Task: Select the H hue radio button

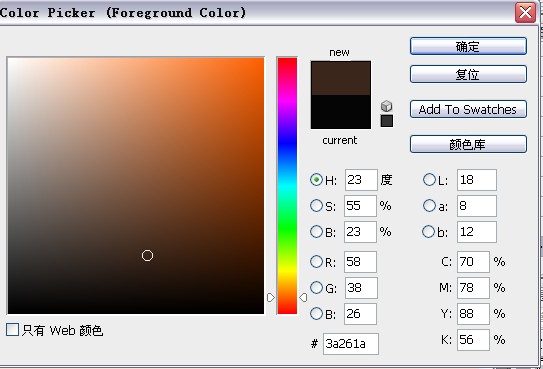Action: (316, 179)
